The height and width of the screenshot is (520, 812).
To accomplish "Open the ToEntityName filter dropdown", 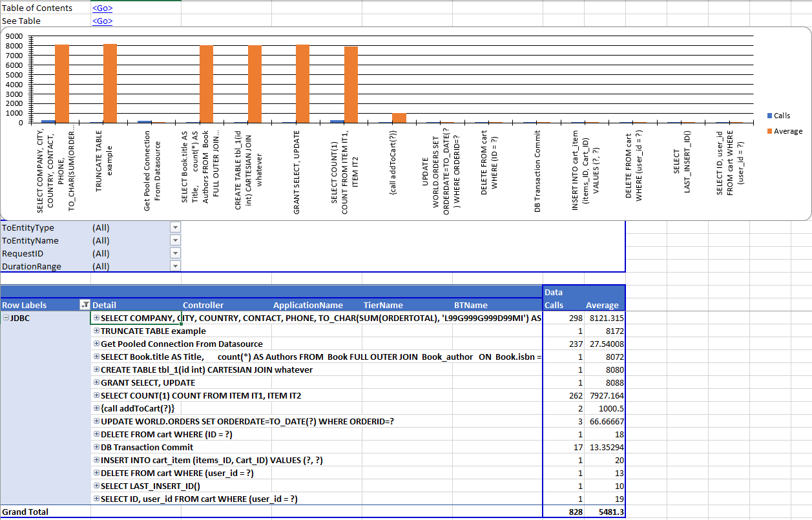I will click(x=174, y=240).
